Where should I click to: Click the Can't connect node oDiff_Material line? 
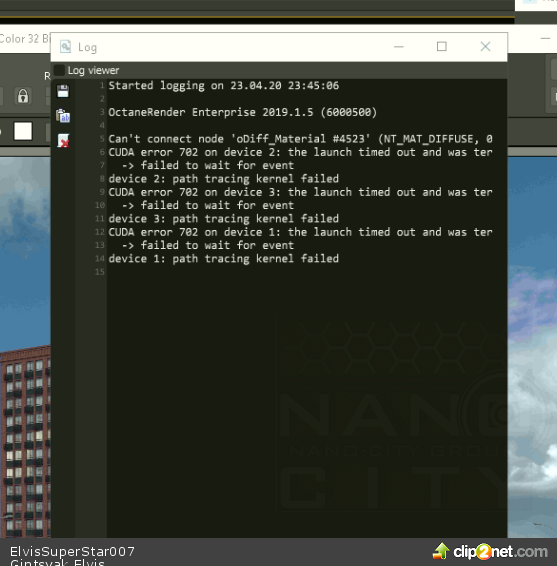(x=300, y=139)
